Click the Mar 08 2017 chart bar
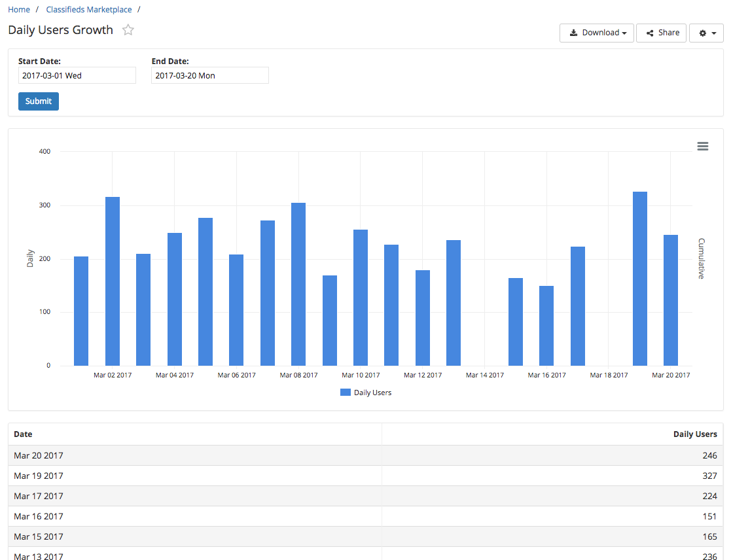The image size is (731, 560). [x=298, y=284]
